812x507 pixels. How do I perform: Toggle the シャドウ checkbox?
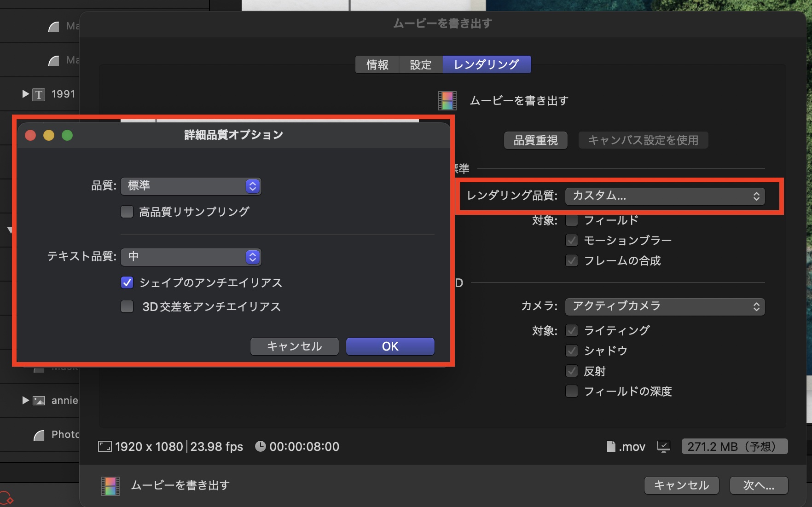click(572, 351)
